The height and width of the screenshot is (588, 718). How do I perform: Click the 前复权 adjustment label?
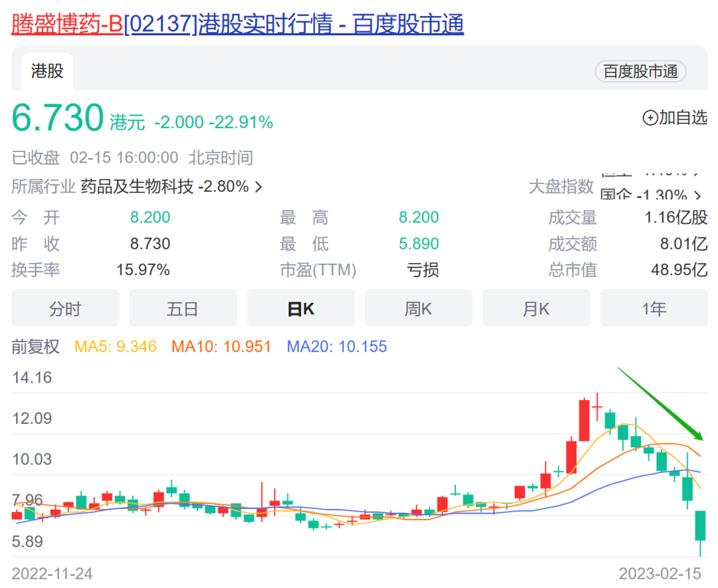click(x=35, y=346)
